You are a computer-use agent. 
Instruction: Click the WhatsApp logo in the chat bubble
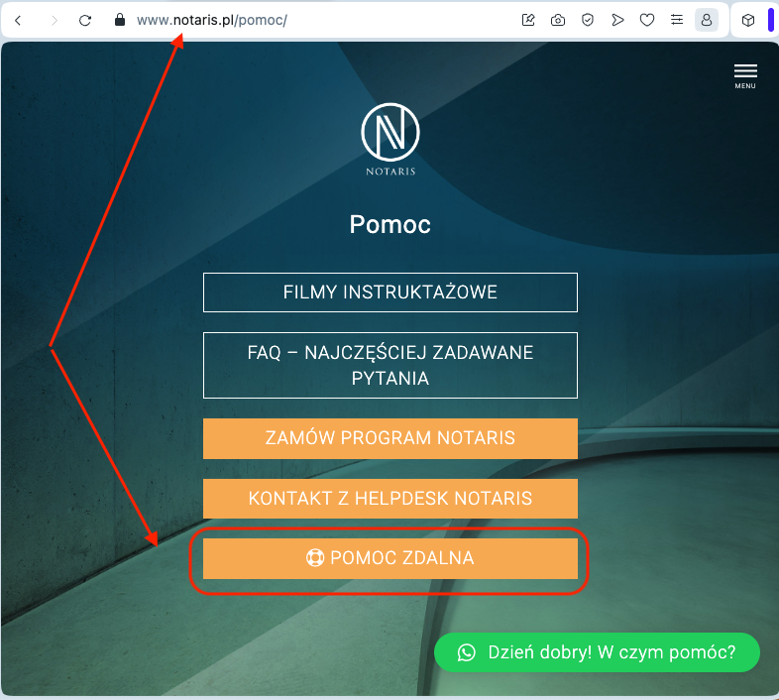click(x=467, y=652)
